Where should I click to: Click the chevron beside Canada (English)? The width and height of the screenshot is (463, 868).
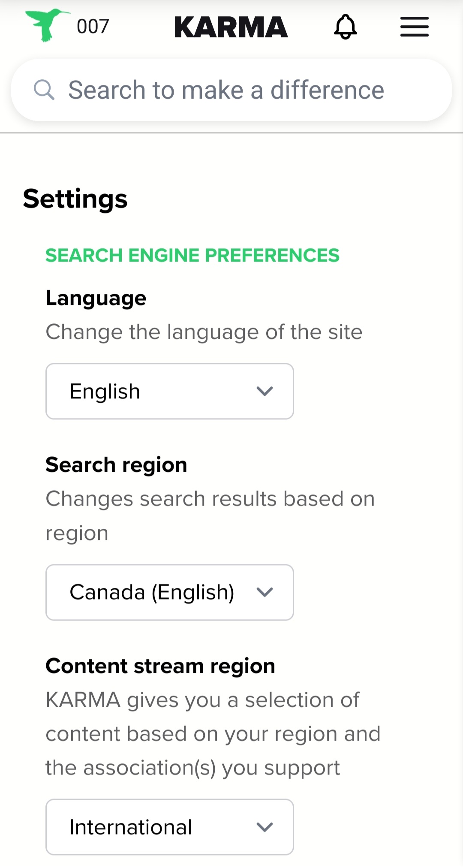265,592
